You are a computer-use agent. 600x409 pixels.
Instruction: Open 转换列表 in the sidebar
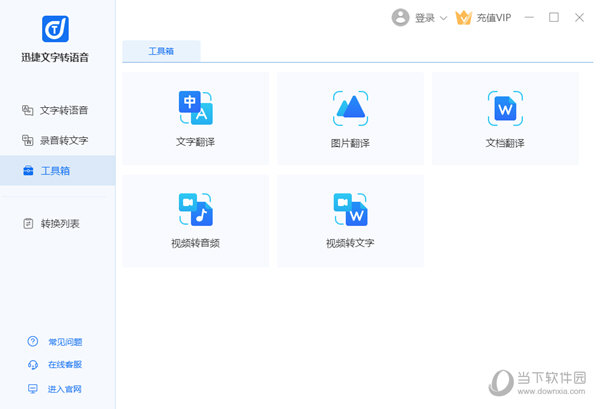[57, 223]
